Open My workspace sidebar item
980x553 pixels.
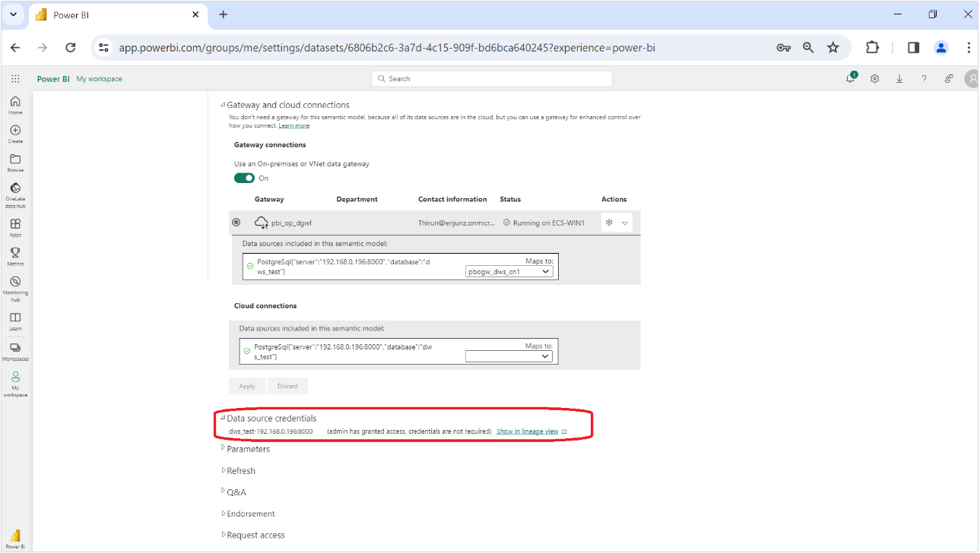(15, 384)
